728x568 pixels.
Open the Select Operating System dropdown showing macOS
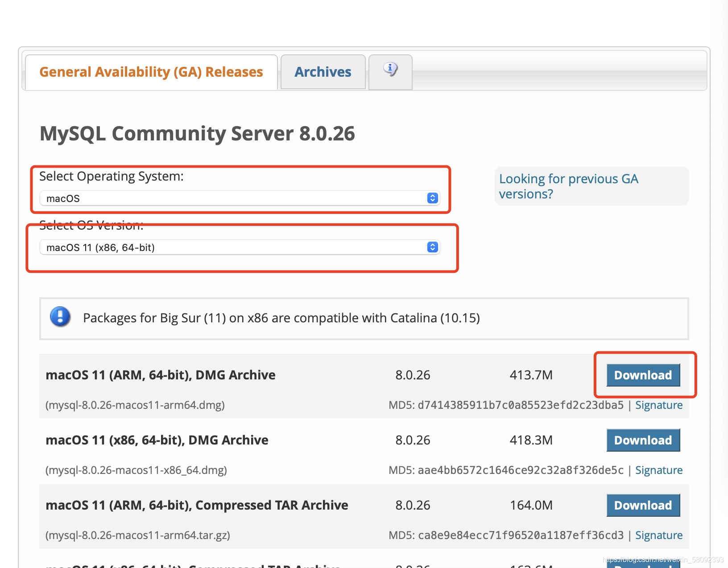(240, 198)
